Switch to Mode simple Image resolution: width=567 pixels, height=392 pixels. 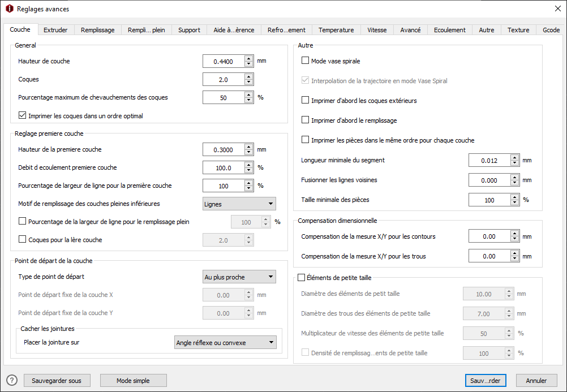(133, 381)
